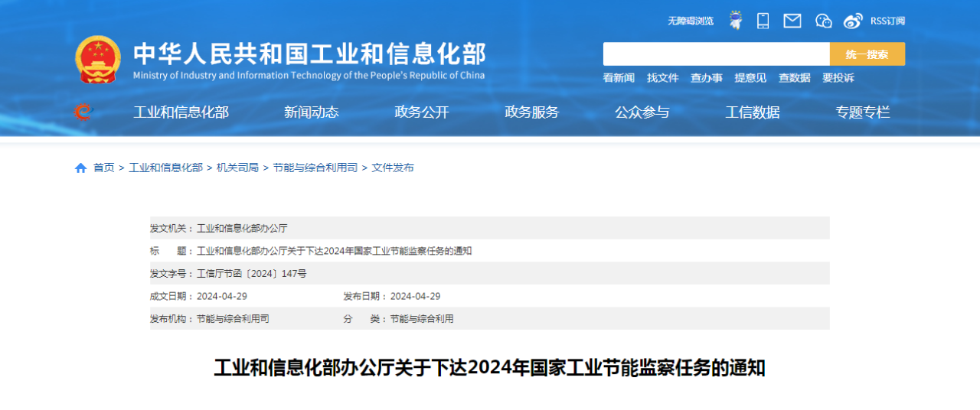
Task: Open the mobile phone version icon
Action: [763, 21]
